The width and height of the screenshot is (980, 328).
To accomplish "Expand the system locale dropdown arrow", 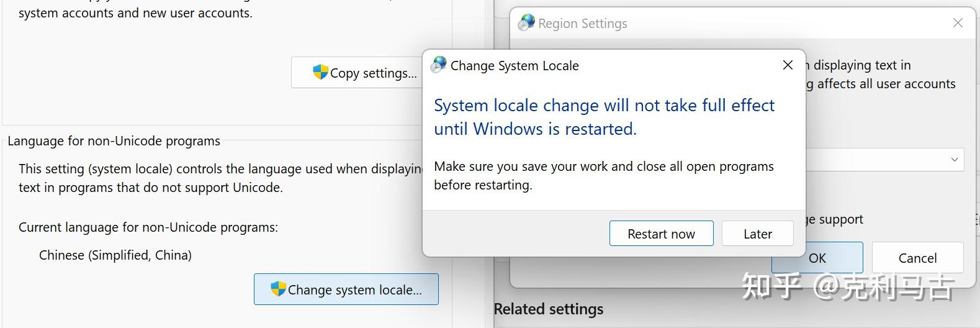I will point(954,160).
